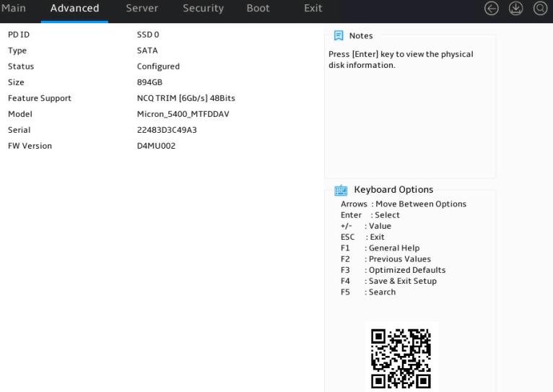The image size is (553, 392).
Task: Open the Exit tab
Action: 313,8
